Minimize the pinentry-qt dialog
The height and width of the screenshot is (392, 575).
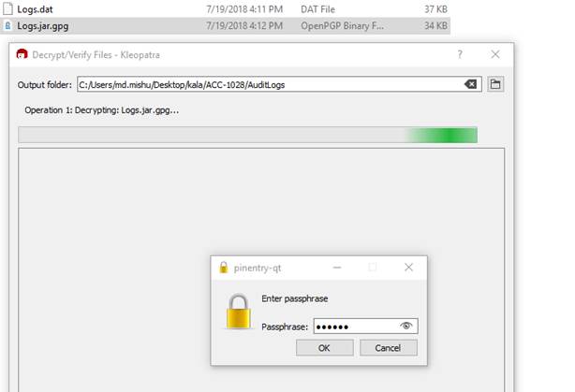(337, 268)
